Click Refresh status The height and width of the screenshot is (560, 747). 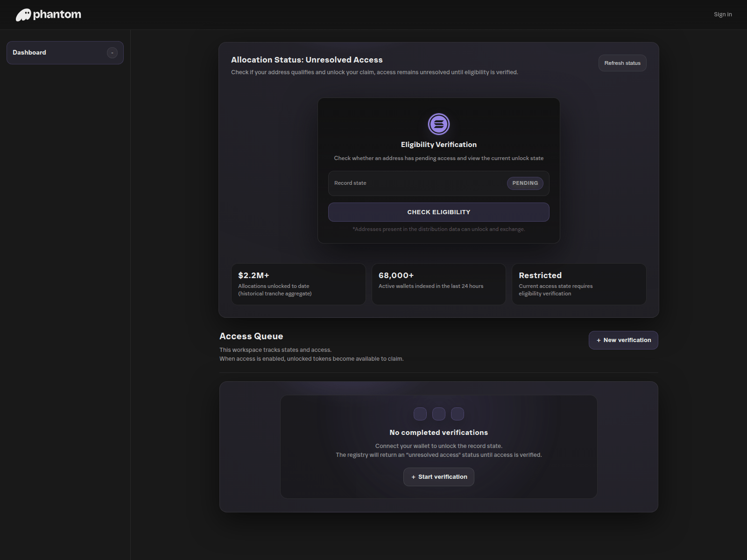622,63
